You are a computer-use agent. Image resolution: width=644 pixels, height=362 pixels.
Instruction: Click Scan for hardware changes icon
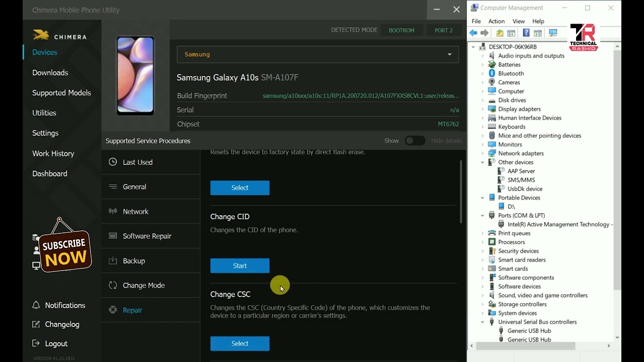pos(553,33)
